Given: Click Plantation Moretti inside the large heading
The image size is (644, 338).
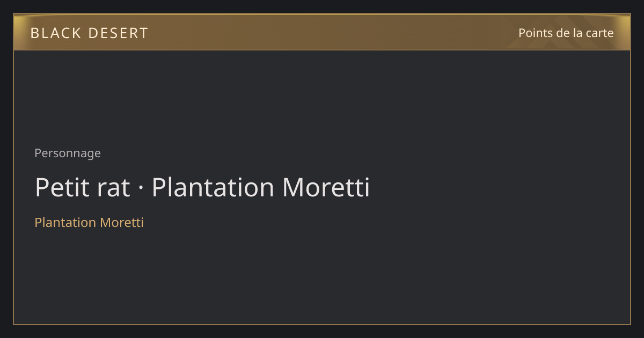Looking at the screenshot, I should click(x=261, y=187).
